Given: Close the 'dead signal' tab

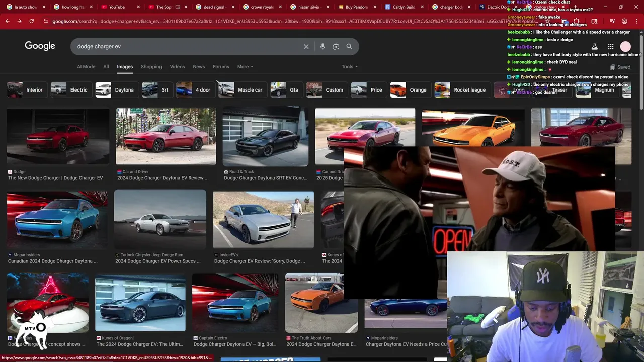Looking at the screenshot, I should pyautogui.click(x=232, y=7).
